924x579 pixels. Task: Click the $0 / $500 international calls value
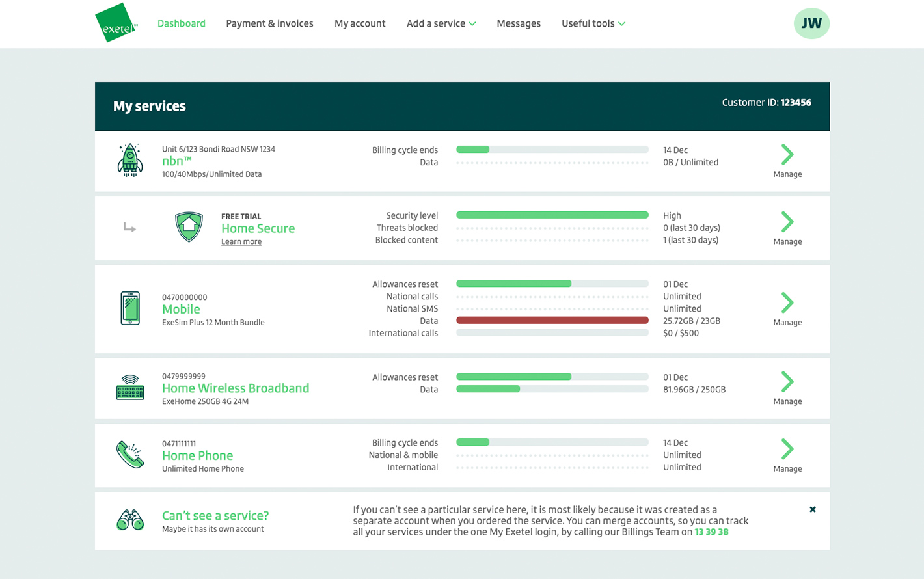click(x=681, y=333)
